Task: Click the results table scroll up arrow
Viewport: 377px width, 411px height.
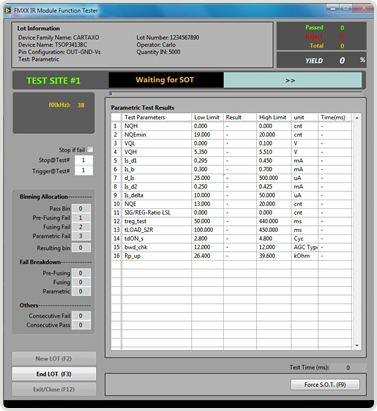Action: pyautogui.click(x=357, y=118)
